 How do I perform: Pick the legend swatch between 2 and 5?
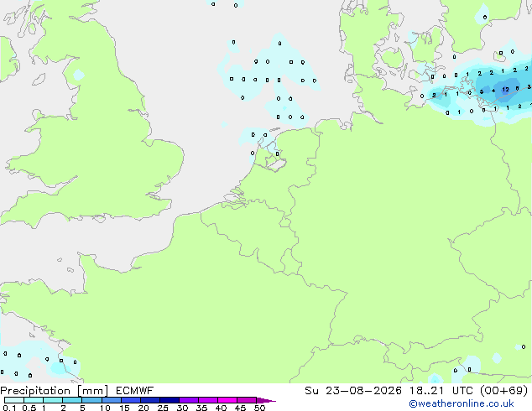[72, 400]
